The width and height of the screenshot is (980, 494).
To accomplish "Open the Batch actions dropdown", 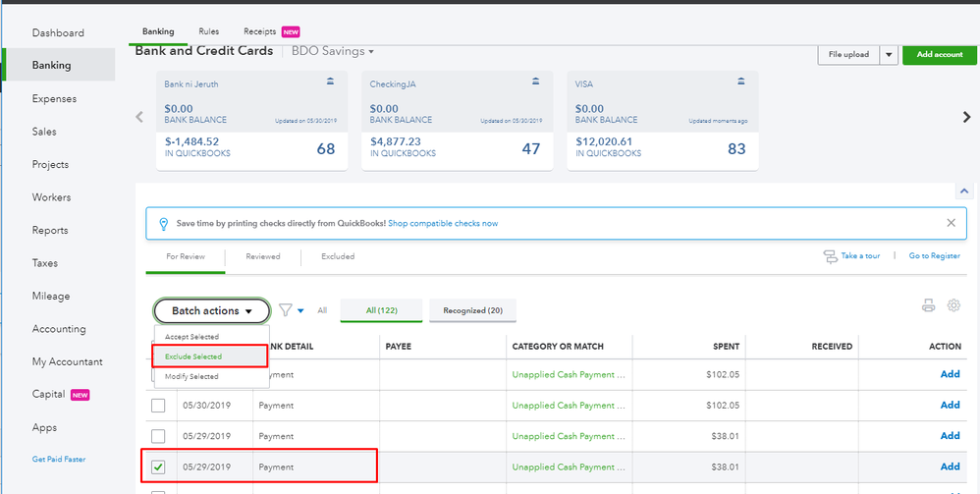I will click(x=211, y=311).
